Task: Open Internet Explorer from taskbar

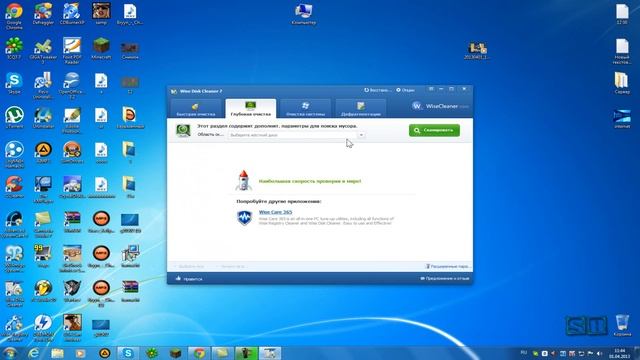Action: [33, 353]
